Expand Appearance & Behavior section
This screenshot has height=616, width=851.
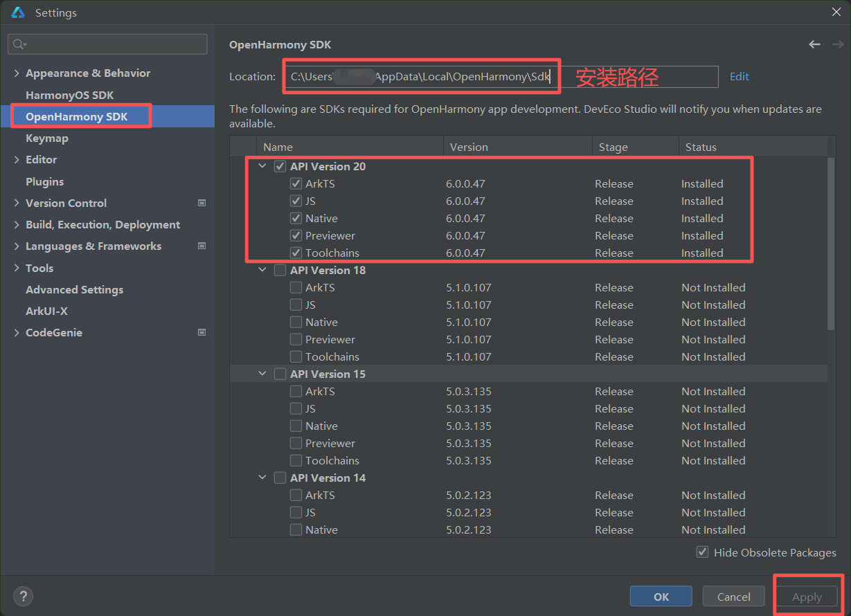[17, 73]
